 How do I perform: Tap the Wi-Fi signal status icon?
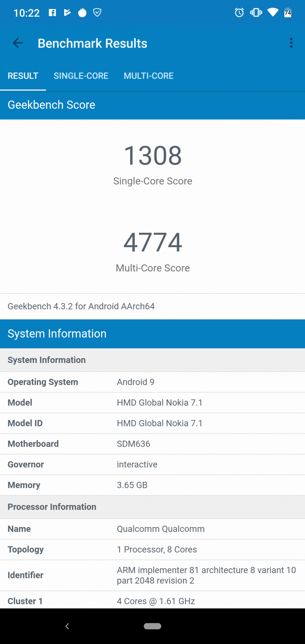click(273, 13)
